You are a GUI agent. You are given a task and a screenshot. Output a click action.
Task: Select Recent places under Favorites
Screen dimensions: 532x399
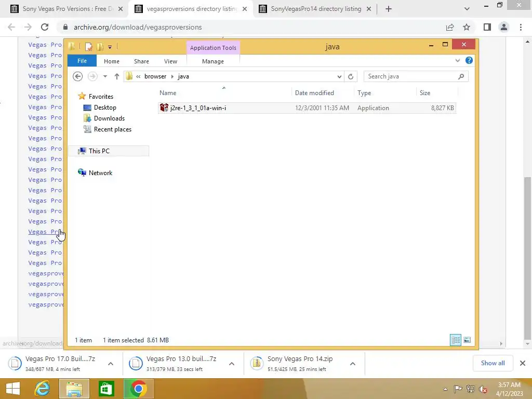click(x=112, y=129)
